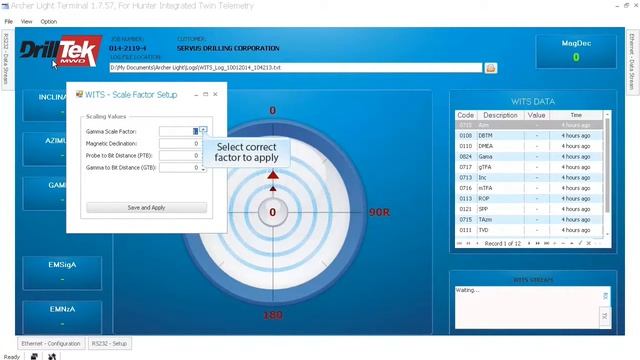This screenshot has width=640, height=360.
Task: Sort by the Code column header
Action: click(466, 115)
